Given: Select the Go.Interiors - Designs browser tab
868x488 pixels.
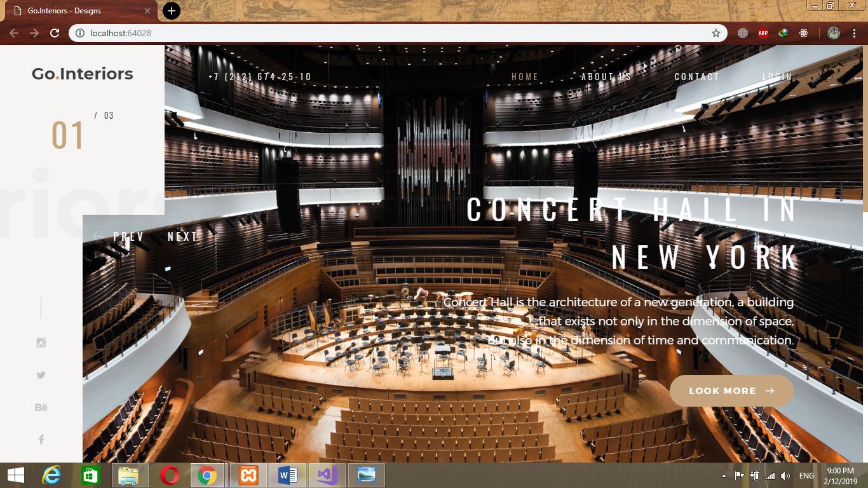Looking at the screenshot, I should [x=80, y=11].
